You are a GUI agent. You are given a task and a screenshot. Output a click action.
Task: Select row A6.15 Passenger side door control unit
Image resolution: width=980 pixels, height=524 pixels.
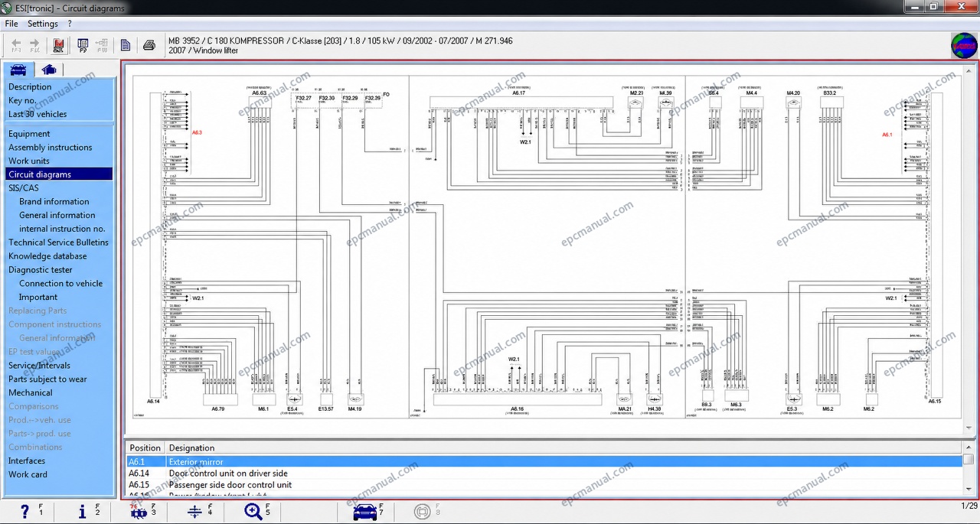(544, 485)
